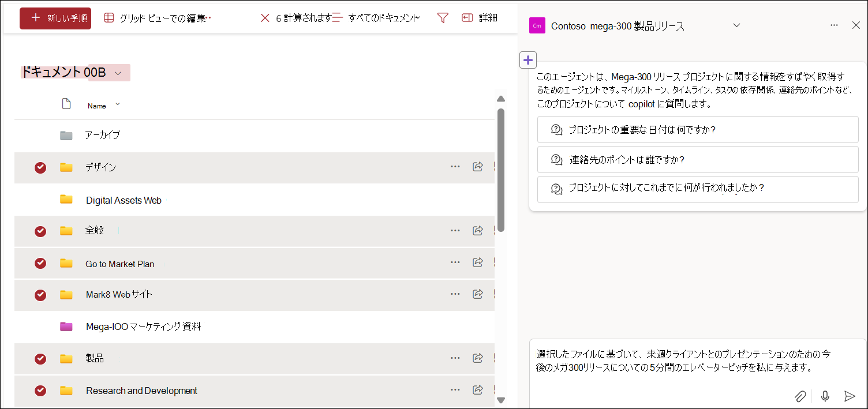Open グリッド ビューでの編集
Viewport: 868px width, 409px height.
[x=158, y=18]
